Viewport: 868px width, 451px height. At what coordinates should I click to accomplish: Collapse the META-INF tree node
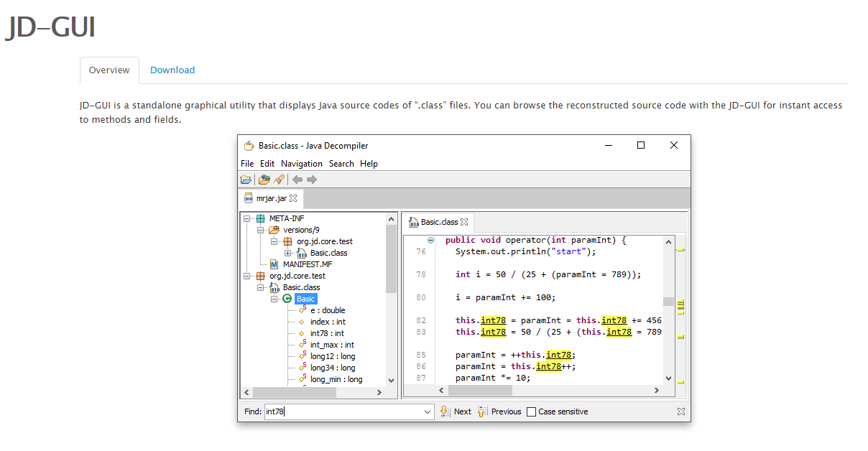point(247,218)
